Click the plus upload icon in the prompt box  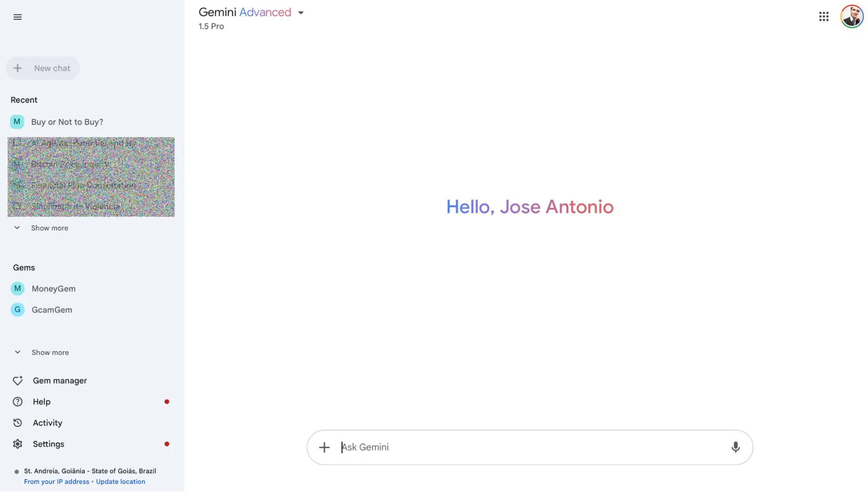pos(324,447)
